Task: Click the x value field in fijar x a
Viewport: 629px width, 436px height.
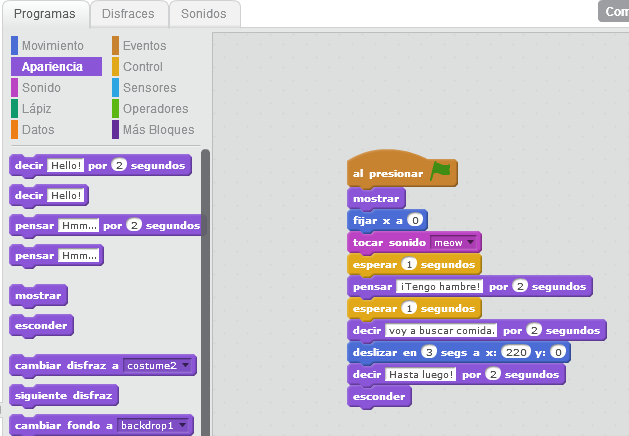Action: point(415,220)
